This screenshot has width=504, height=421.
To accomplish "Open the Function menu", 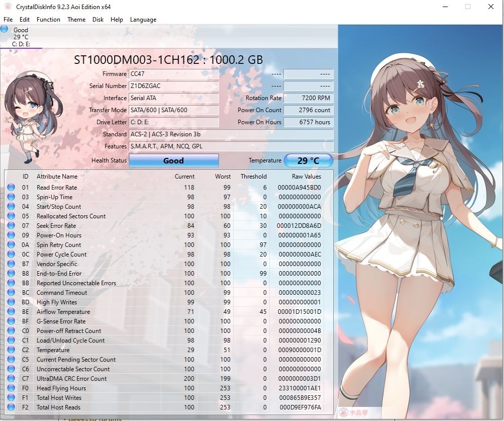I will pyautogui.click(x=48, y=19).
